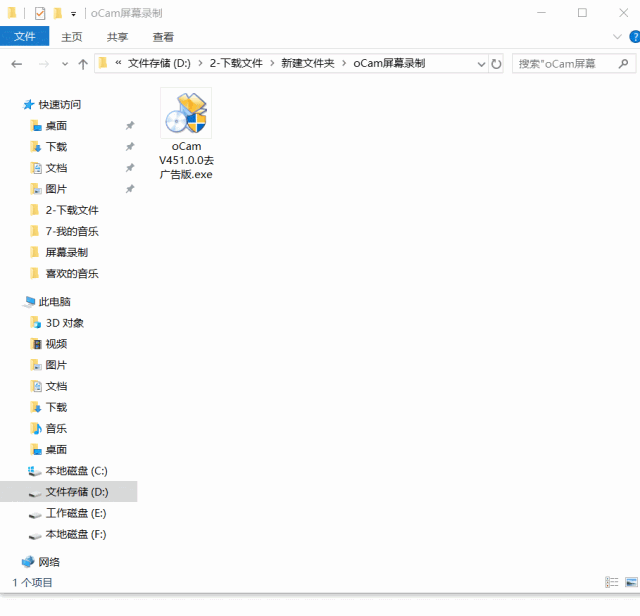Click the Properties checkmark quick access icon

(40, 13)
